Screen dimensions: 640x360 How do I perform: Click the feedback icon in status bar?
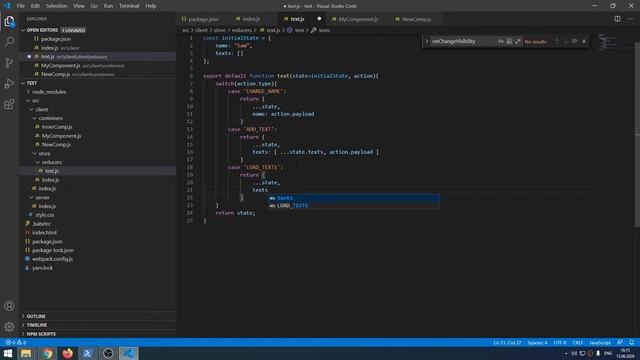pos(620,342)
